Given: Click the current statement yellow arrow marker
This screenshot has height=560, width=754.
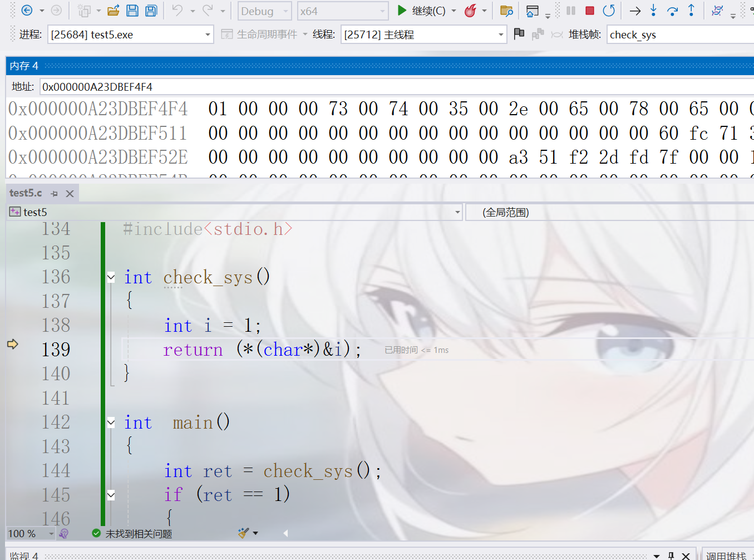Looking at the screenshot, I should coord(13,344).
